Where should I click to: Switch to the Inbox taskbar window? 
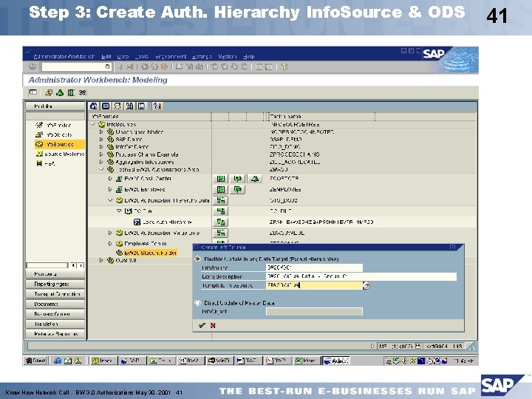click(x=104, y=361)
